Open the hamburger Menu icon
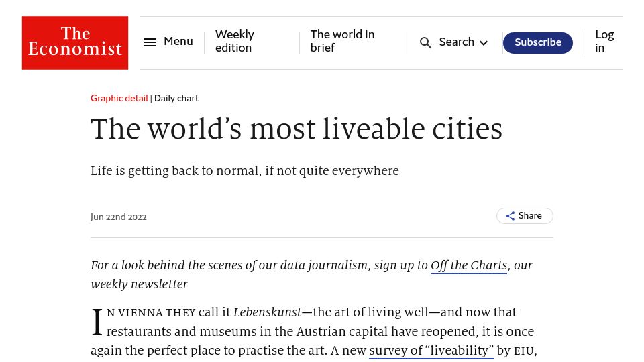 [x=150, y=42]
